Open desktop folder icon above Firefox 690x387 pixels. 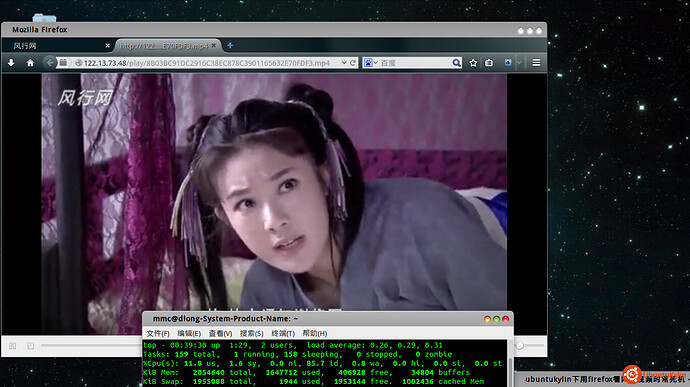pos(44,18)
